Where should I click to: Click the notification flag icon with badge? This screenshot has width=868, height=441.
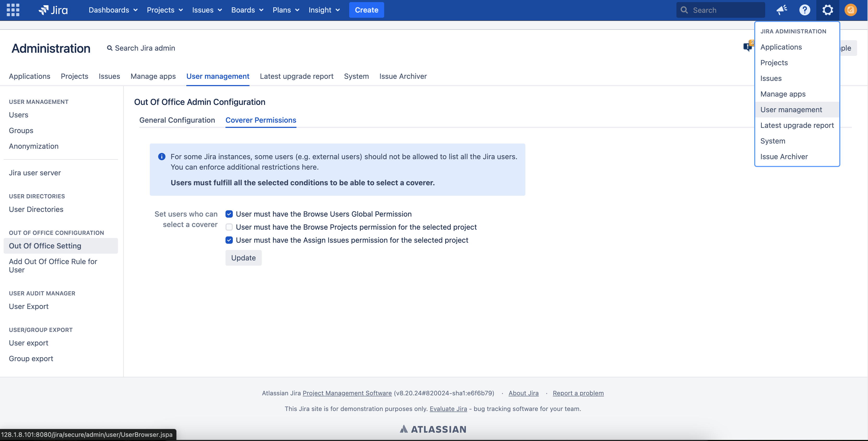click(x=747, y=46)
